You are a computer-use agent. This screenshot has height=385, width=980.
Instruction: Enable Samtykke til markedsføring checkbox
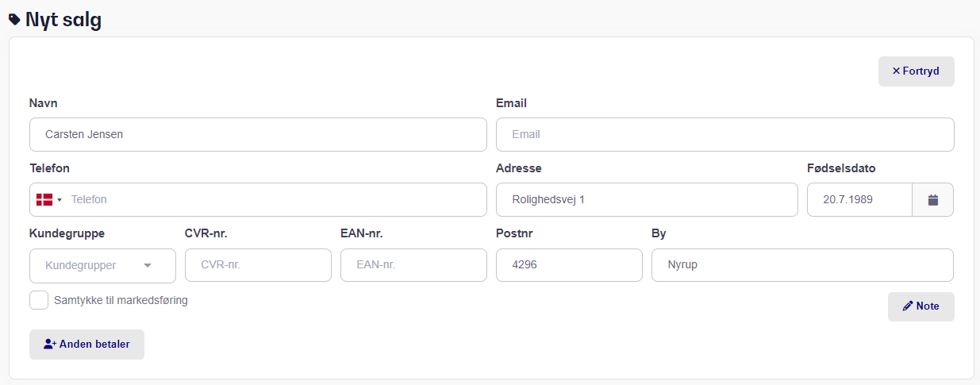[x=39, y=301]
